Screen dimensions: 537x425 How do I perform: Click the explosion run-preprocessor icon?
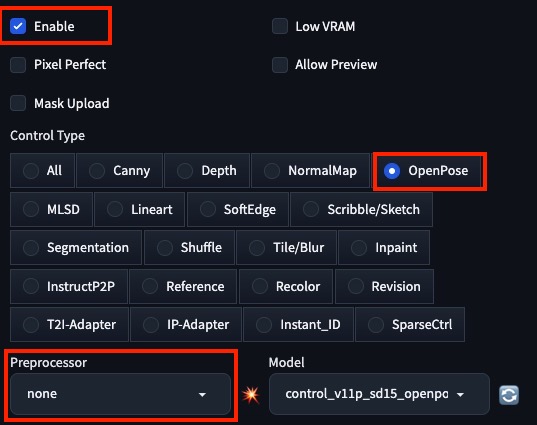(251, 394)
